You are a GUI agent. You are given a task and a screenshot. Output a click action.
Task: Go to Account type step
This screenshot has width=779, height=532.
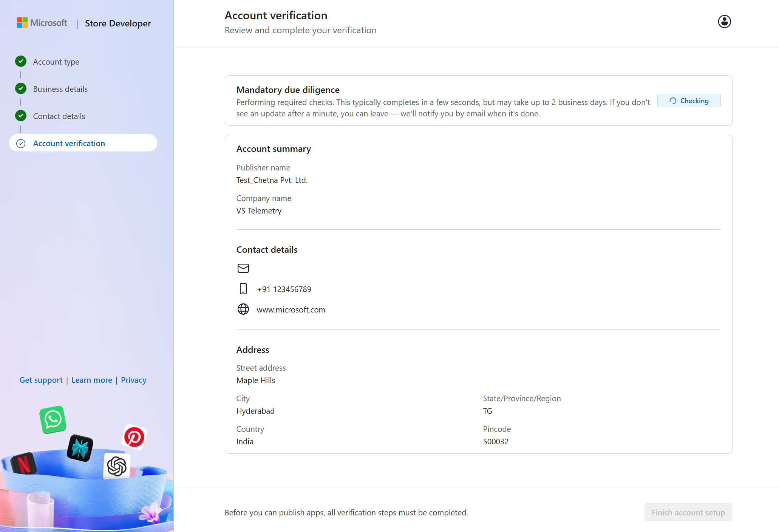pos(56,62)
